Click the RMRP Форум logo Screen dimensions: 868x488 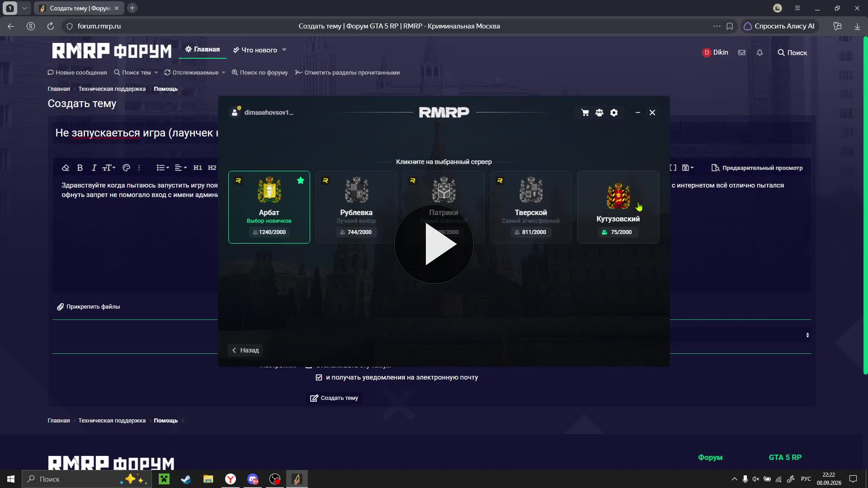coord(112,51)
